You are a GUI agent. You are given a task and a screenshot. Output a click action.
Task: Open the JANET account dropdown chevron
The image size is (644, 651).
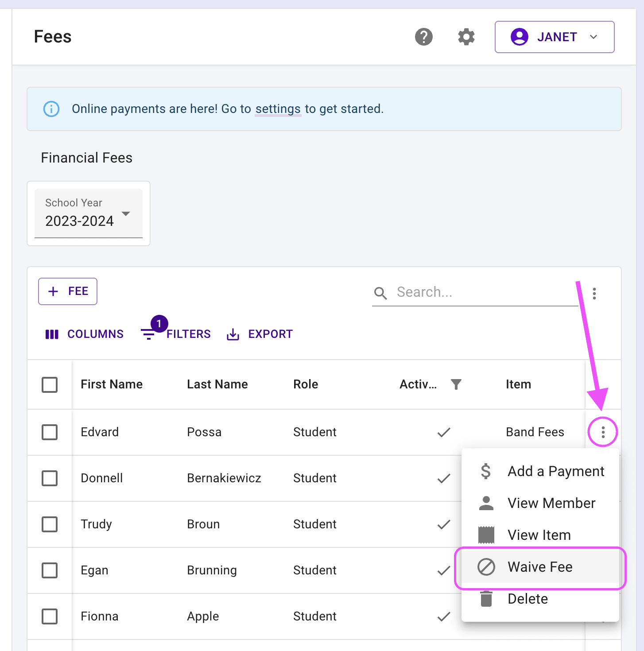tap(594, 37)
